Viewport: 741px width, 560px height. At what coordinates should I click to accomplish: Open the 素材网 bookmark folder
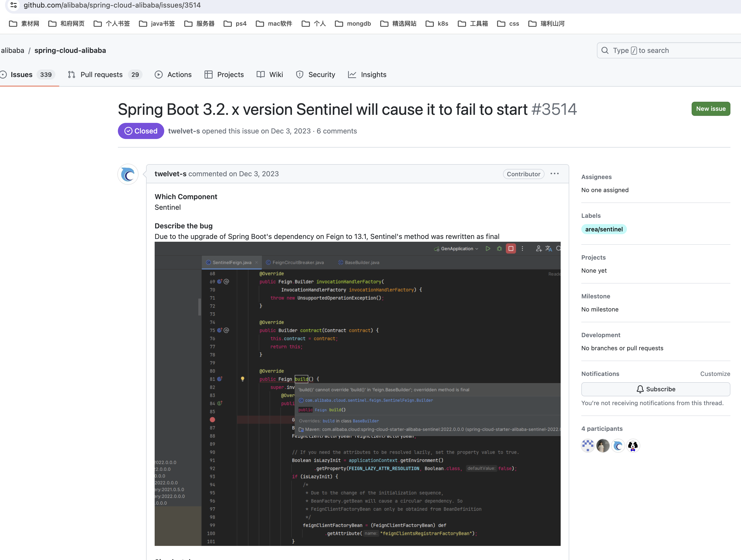point(24,23)
